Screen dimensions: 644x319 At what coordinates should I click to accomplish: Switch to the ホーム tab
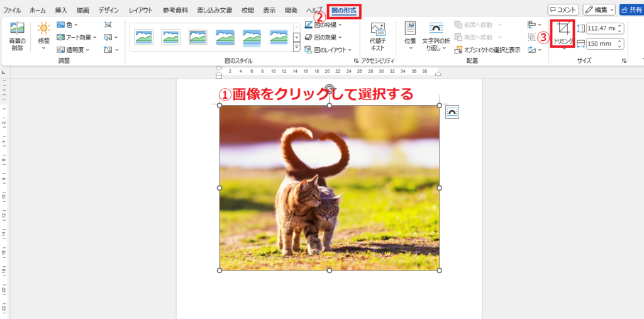pos(38,10)
